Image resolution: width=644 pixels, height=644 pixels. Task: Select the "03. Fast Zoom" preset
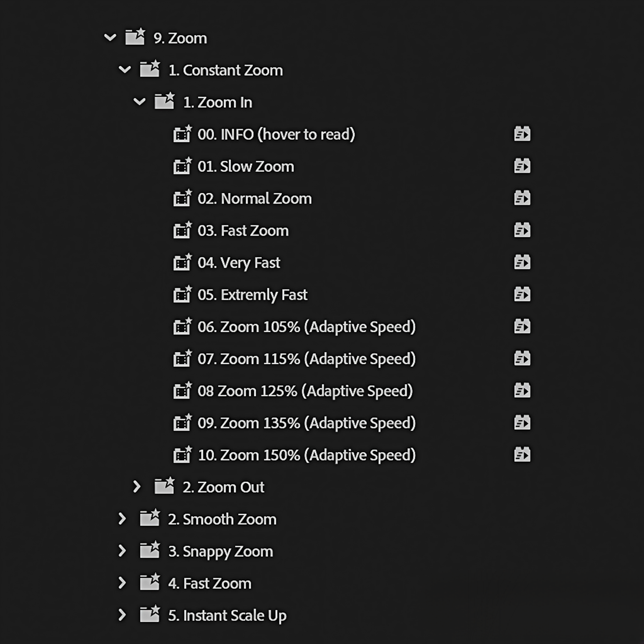coord(254,230)
